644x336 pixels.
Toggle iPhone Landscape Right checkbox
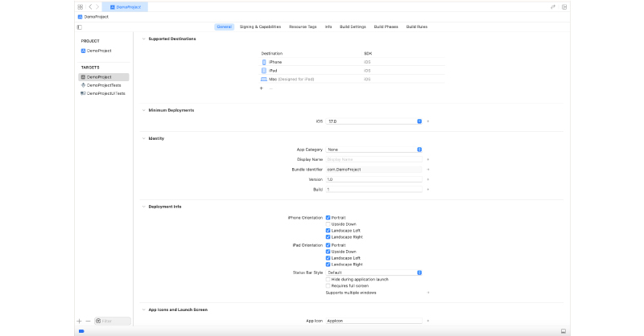coord(328,237)
